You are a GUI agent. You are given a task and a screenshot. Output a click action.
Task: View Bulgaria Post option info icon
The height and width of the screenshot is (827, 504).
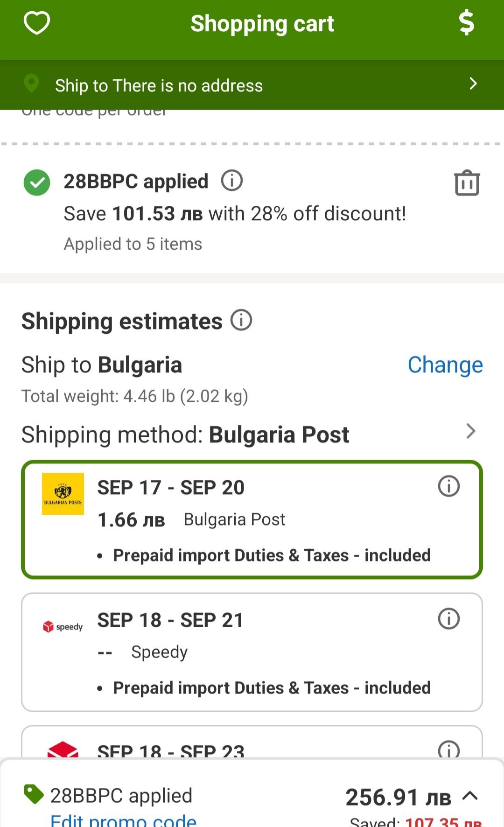tap(448, 486)
